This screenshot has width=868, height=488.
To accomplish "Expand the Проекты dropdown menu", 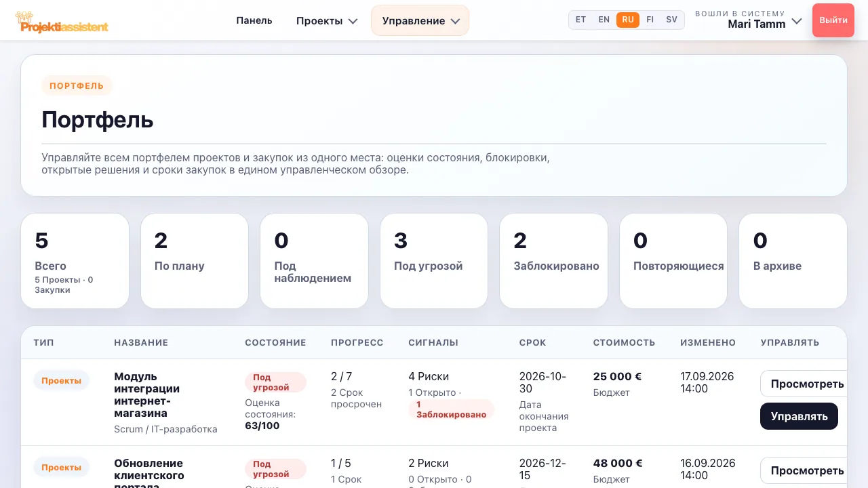I will click(x=327, y=21).
